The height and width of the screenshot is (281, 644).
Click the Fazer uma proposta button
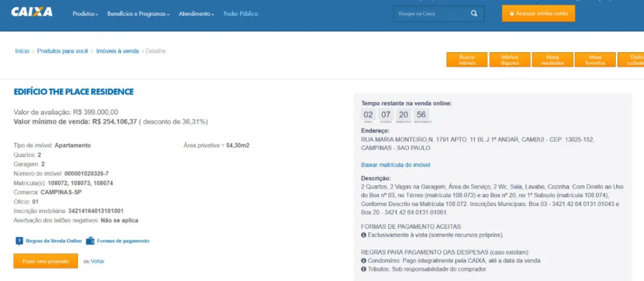point(45,261)
